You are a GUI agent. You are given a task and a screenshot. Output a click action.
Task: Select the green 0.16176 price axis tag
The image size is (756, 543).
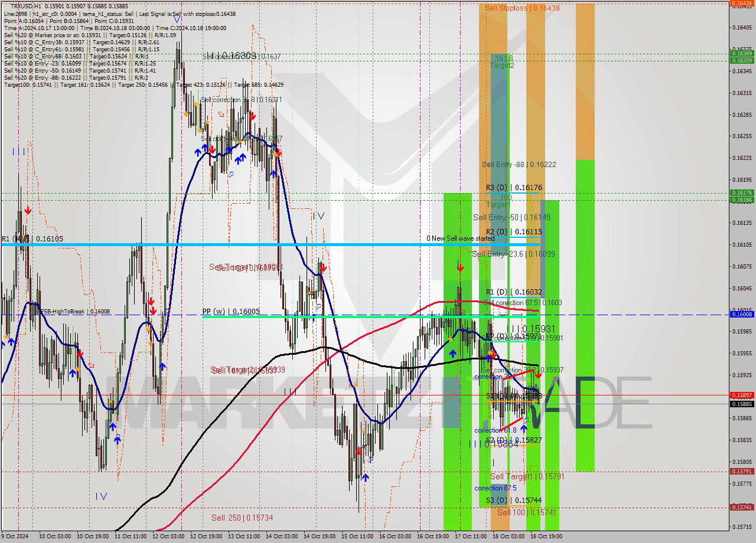click(x=742, y=193)
